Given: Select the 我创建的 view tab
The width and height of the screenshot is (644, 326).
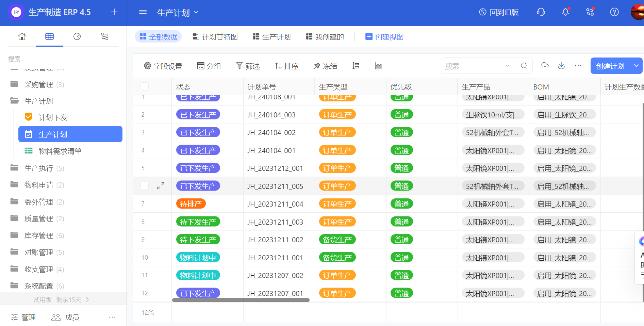Looking at the screenshot, I should point(325,37).
